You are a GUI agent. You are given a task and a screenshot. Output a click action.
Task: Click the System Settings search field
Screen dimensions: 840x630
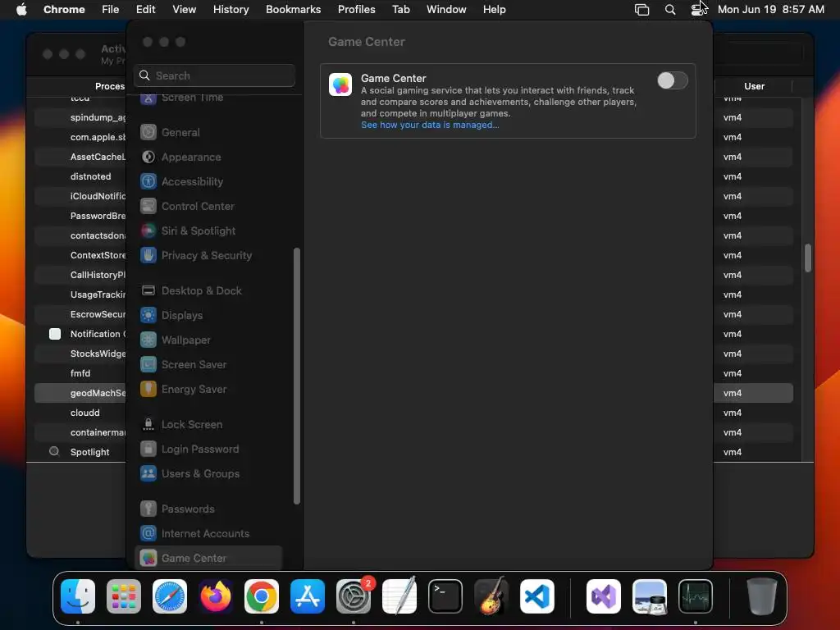(x=214, y=75)
